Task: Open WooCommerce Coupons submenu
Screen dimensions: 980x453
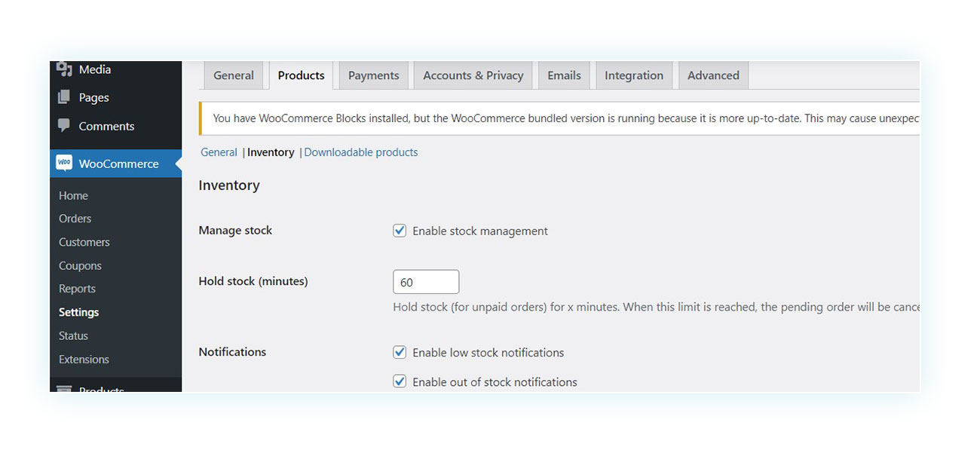Action: tap(80, 265)
